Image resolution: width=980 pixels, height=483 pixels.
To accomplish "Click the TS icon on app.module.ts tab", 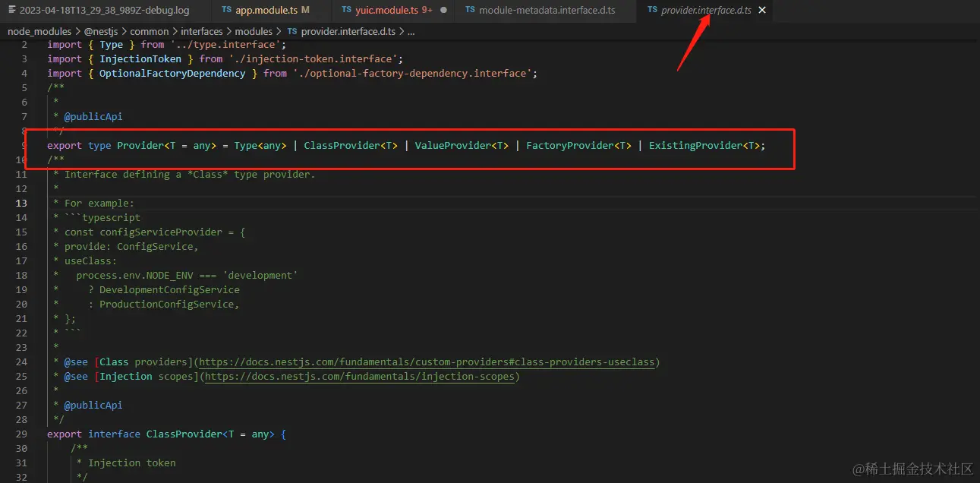I will point(227,11).
